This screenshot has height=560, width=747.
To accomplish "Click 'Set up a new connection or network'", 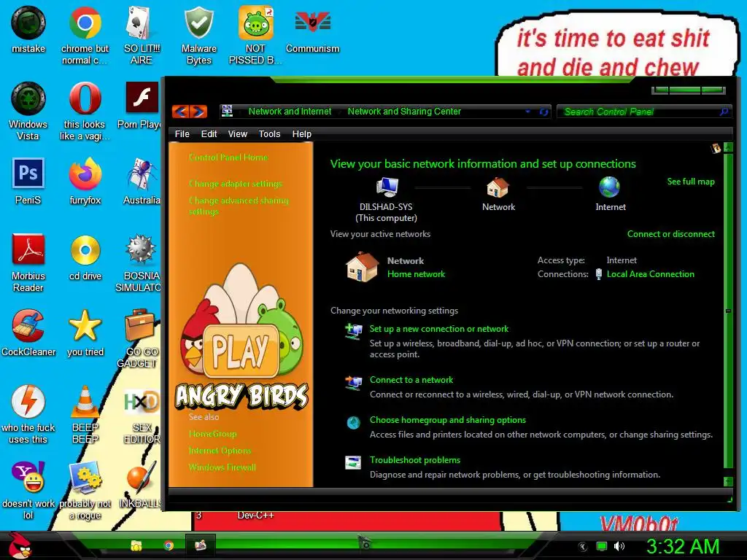I will (x=438, y=329).
